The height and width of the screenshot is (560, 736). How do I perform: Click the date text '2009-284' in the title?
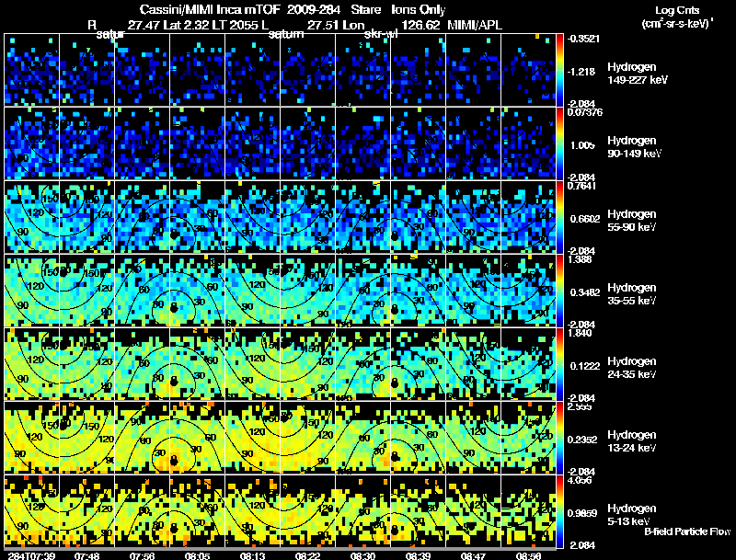point(313,10)
